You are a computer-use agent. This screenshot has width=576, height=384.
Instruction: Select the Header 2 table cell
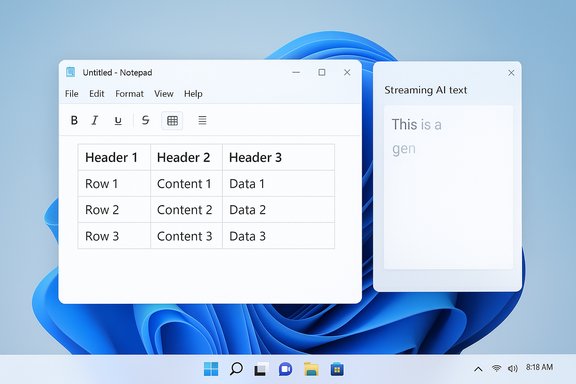[x=186, y=157]
